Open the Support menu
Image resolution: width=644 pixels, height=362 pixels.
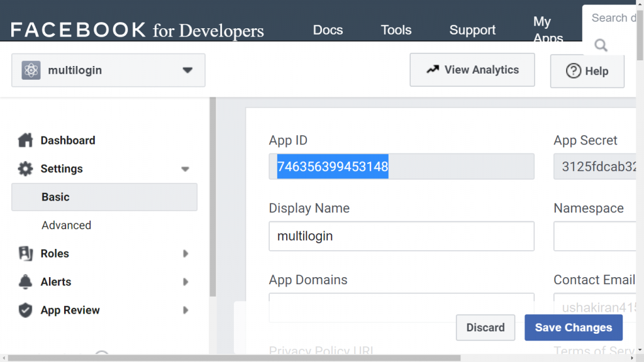(472, 30)
